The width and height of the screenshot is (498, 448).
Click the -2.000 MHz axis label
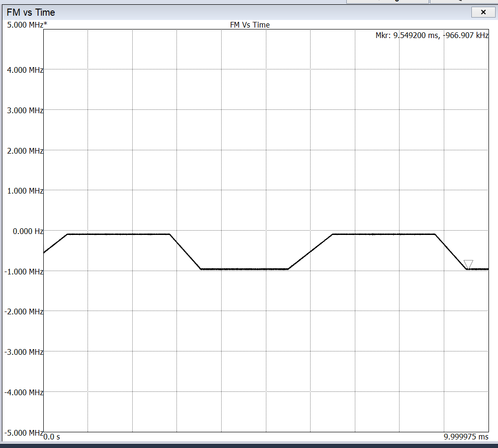[24, 312]
